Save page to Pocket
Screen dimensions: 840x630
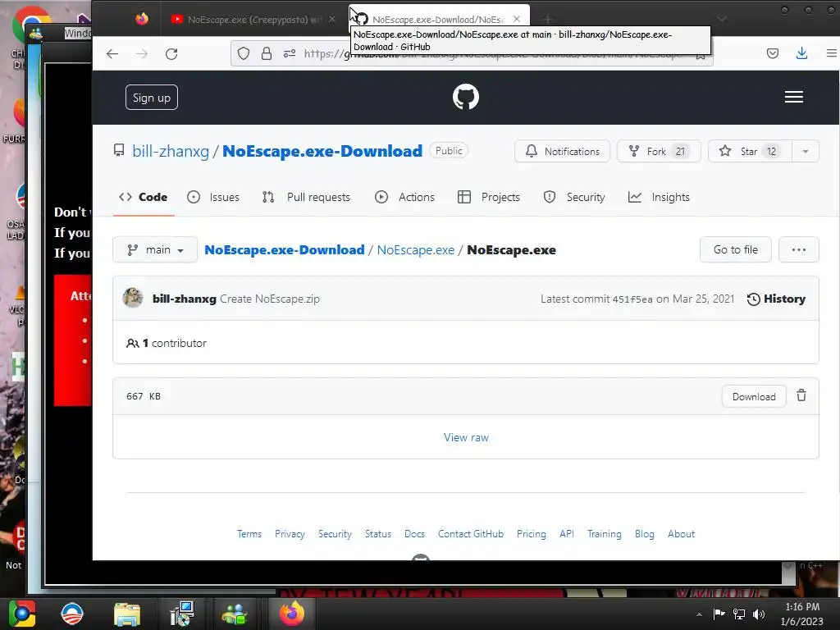point(773,53)
